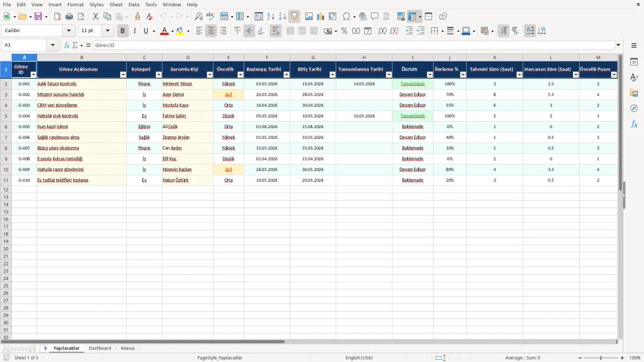Screen dimensions: 644x362
Task: Click the Print icon
Action: (69, 17)
